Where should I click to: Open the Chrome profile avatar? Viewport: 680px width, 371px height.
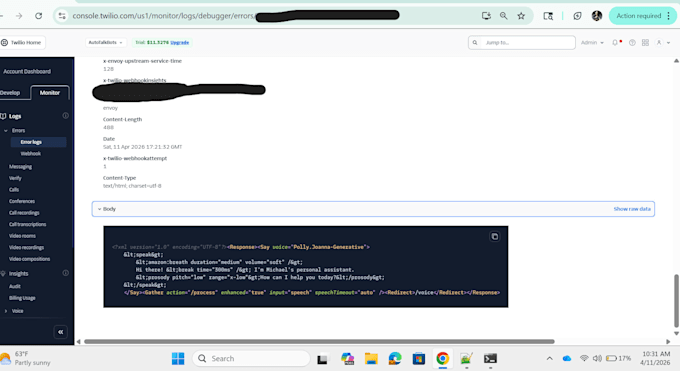(597, 16)
